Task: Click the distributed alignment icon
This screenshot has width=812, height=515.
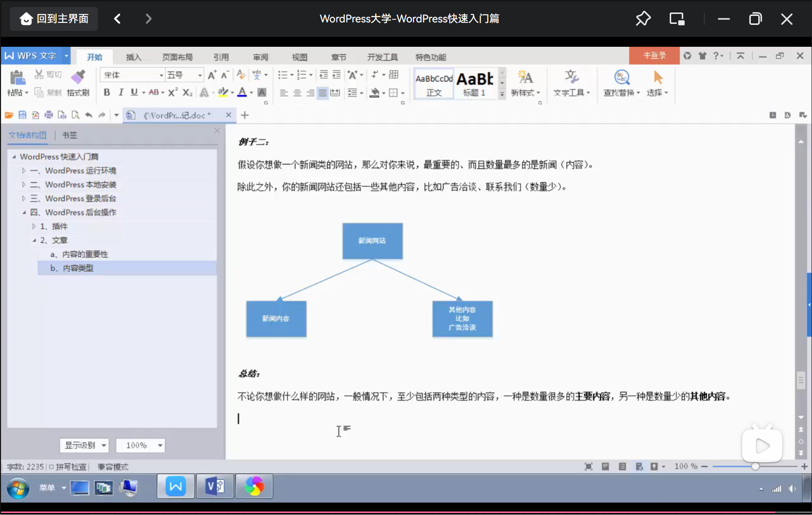Action: [x=335, y=93]
